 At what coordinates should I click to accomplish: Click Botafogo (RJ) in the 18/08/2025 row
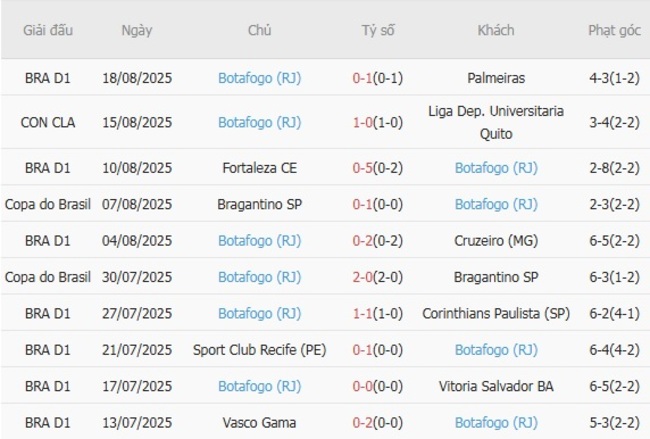(259, 77)
